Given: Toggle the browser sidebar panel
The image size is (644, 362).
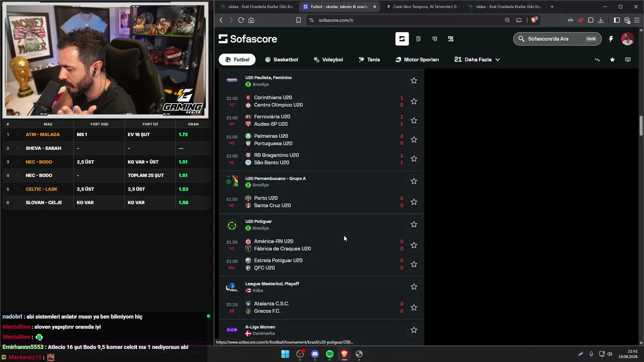Looking at the screenshot, I should [x=617, y=20].
